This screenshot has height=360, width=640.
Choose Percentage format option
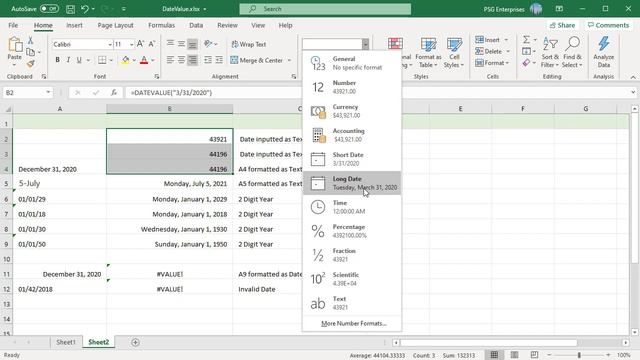(x=352, y=231)
